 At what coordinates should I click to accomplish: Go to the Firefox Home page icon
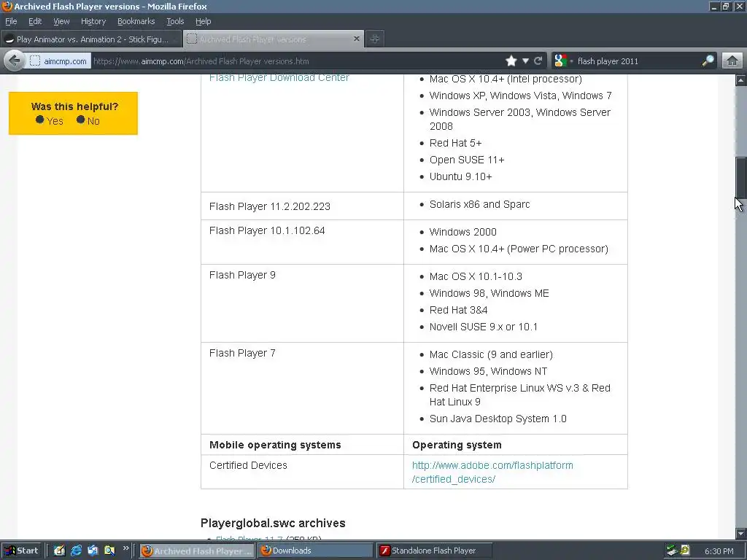click(732, 61)
